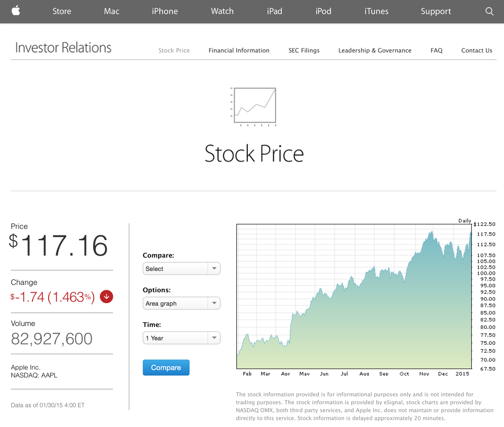Open the Support nav item
Screen dimensions: 504x427
tap(436, 11)
